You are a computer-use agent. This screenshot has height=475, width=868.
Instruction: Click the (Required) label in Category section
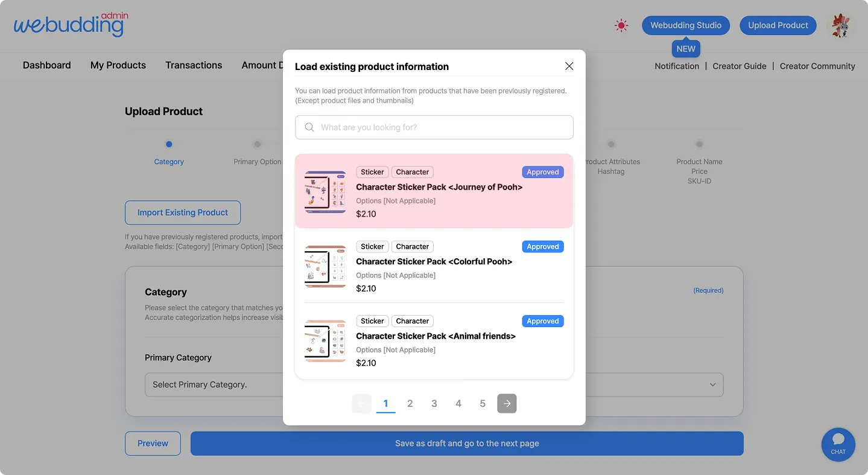(708, 290)
